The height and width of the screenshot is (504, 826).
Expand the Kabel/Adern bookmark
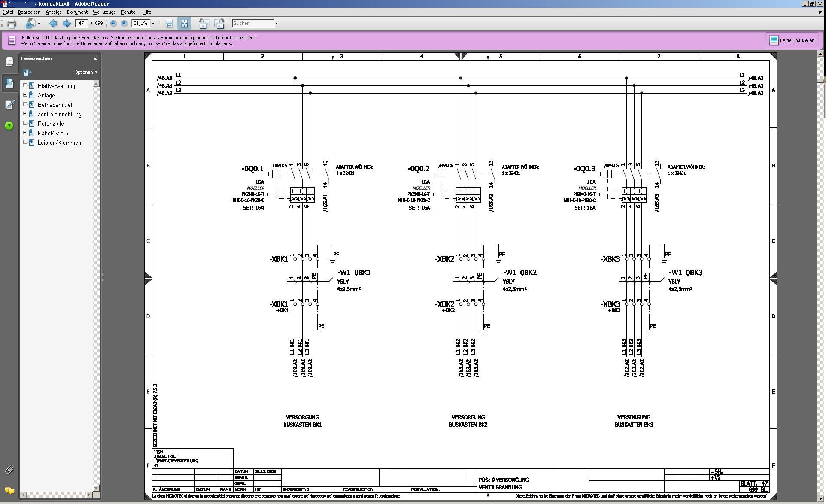point(25,133)
